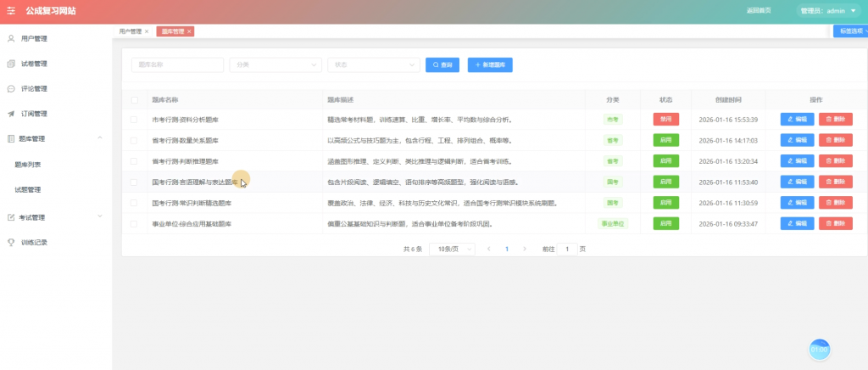This screenshot has height=370, width=868.
Task: Toggle the sidebar collapse icon beside 公成复习网站
Action: 11,10
